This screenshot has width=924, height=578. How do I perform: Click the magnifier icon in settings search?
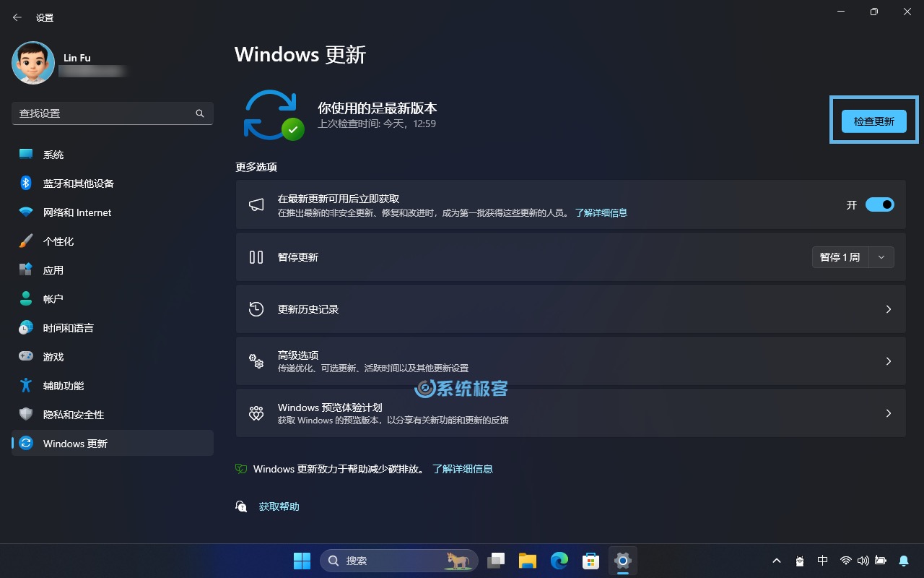(200, 113)
